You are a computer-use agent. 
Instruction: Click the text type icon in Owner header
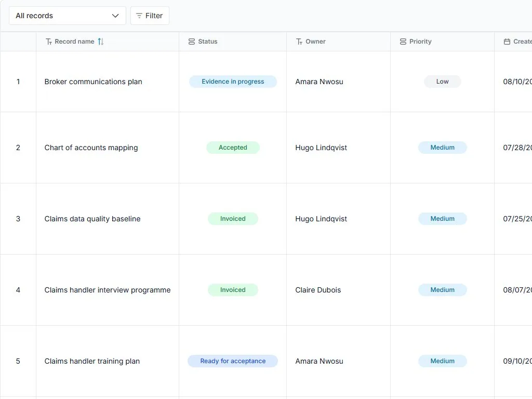[299, 42]
